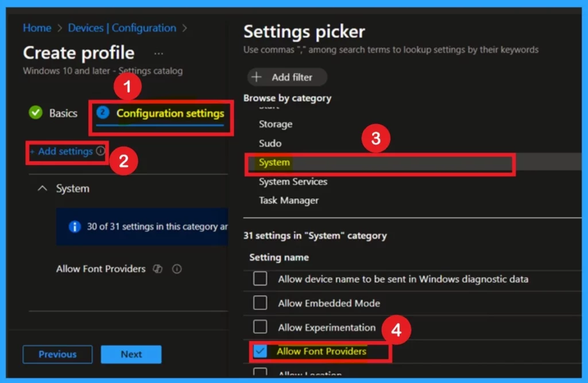Click the Allow Experimentation label

tap(327, 327)
